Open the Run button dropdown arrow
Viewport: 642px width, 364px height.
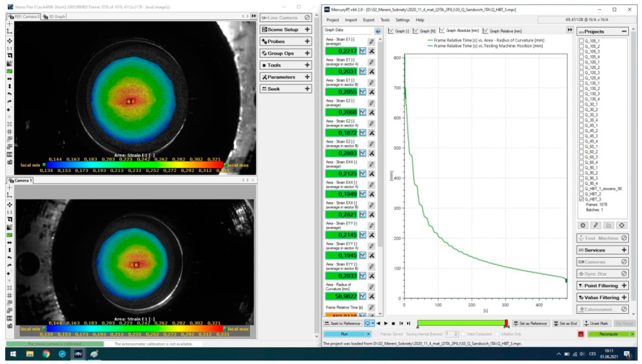click(368, 334)
